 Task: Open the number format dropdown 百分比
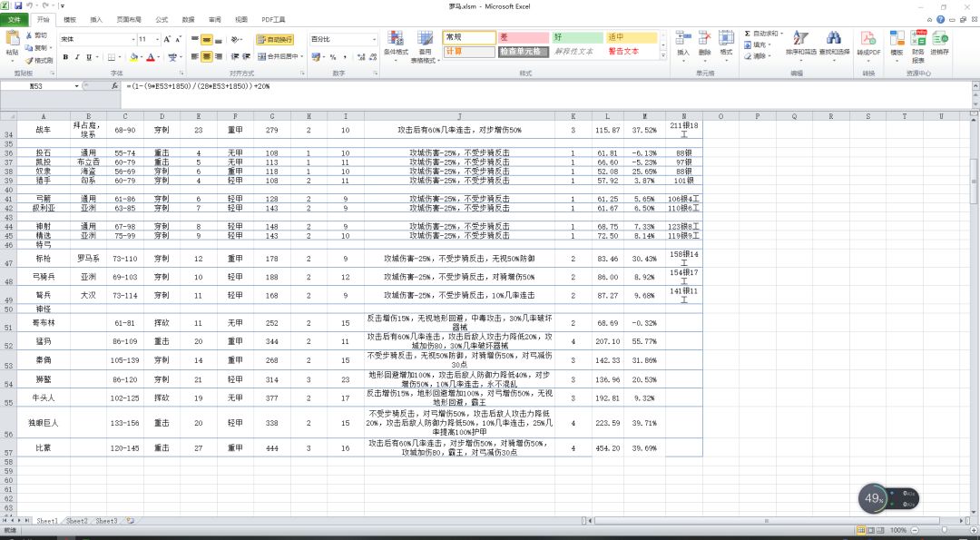(375, 39)
